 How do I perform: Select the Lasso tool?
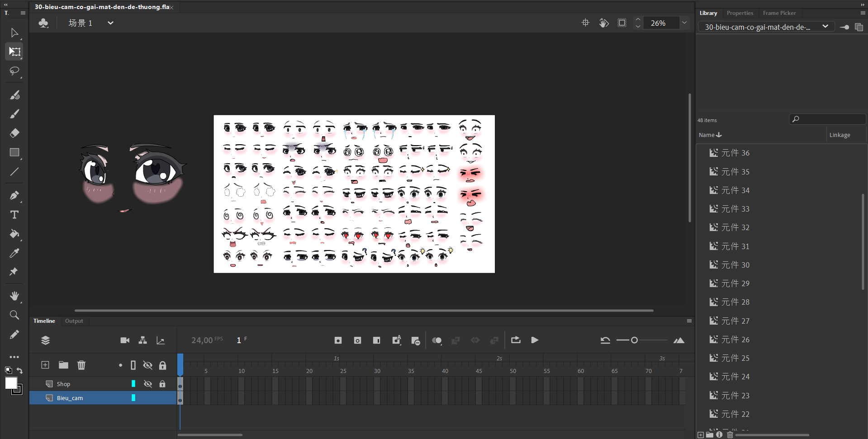point(14,71)
